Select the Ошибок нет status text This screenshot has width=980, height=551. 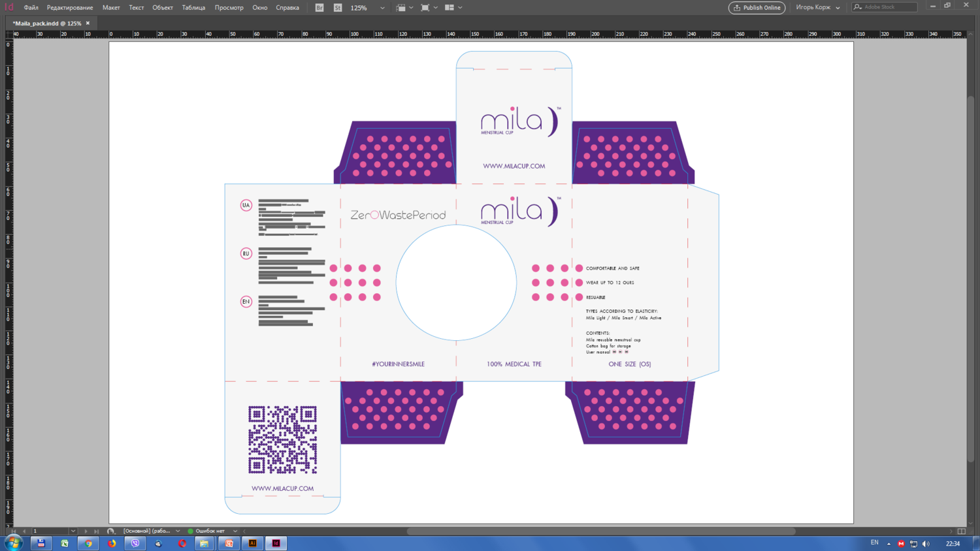pos(210,531)
